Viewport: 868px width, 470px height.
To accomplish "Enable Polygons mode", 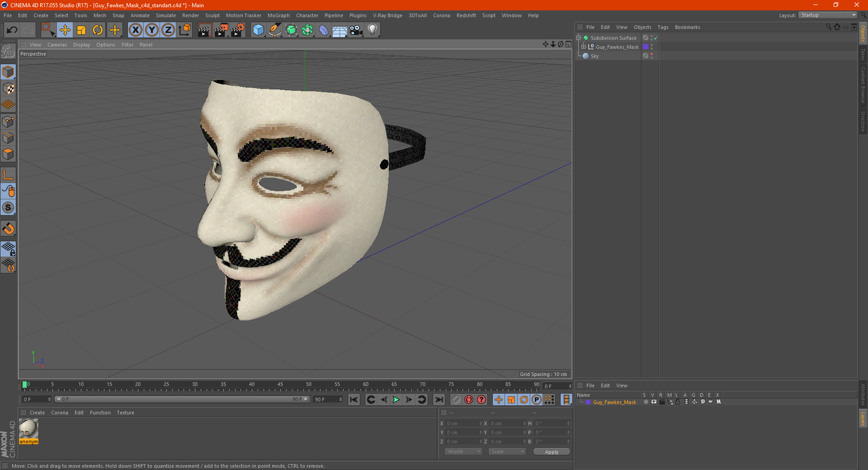I will click(x=8, y=154).
